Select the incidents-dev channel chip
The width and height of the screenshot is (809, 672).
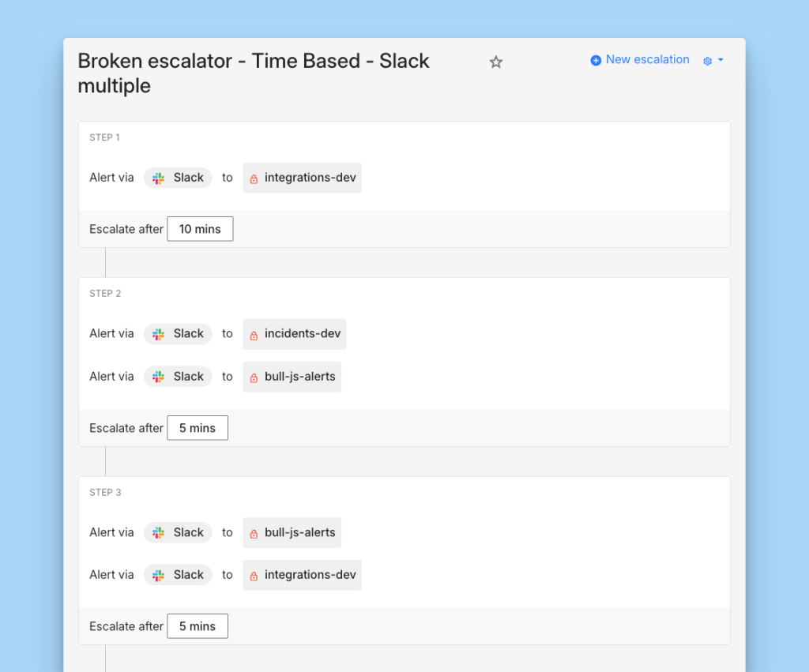pyautogui.click(x=303, y=334)
